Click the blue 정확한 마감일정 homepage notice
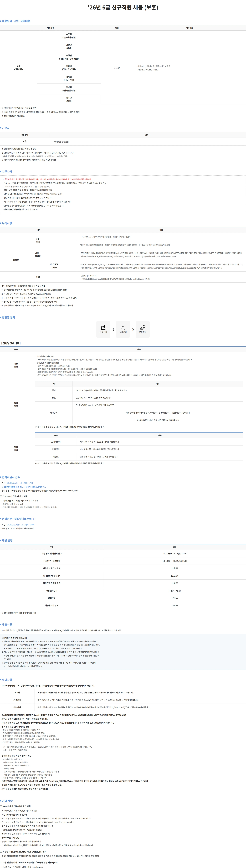 pos(24,487)
